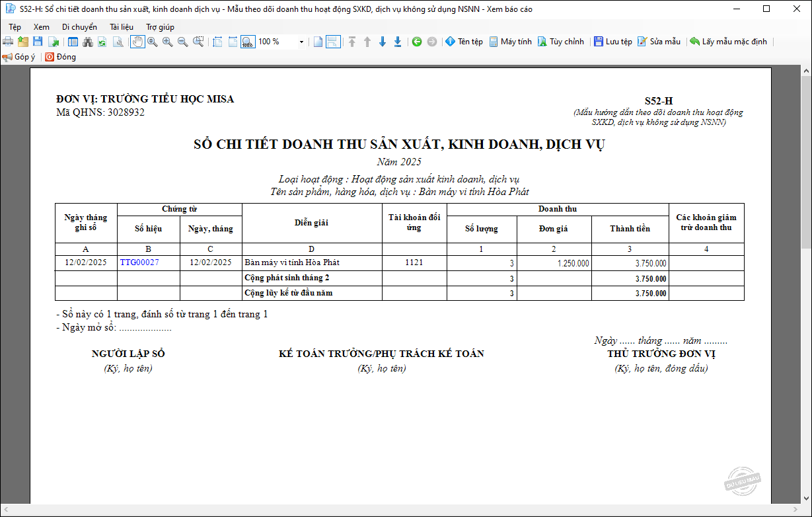Click column header 'Tài khoản đối ứng'

(x=414, y=223)
